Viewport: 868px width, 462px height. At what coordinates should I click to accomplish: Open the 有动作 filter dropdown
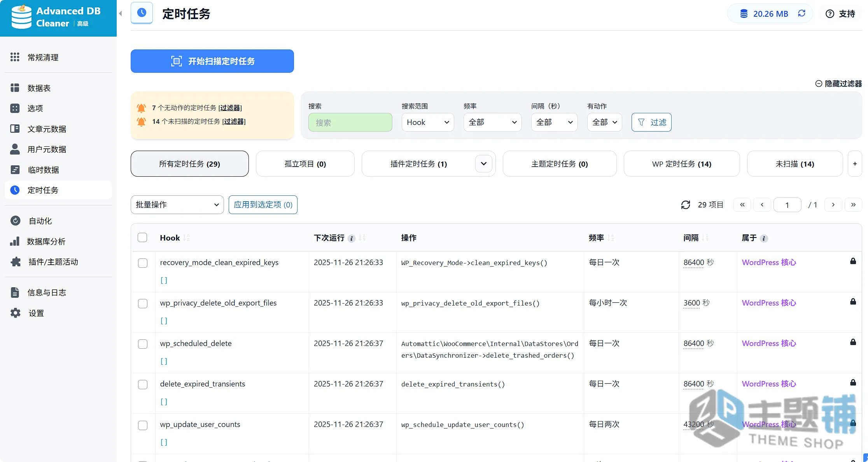click(604, 122)
